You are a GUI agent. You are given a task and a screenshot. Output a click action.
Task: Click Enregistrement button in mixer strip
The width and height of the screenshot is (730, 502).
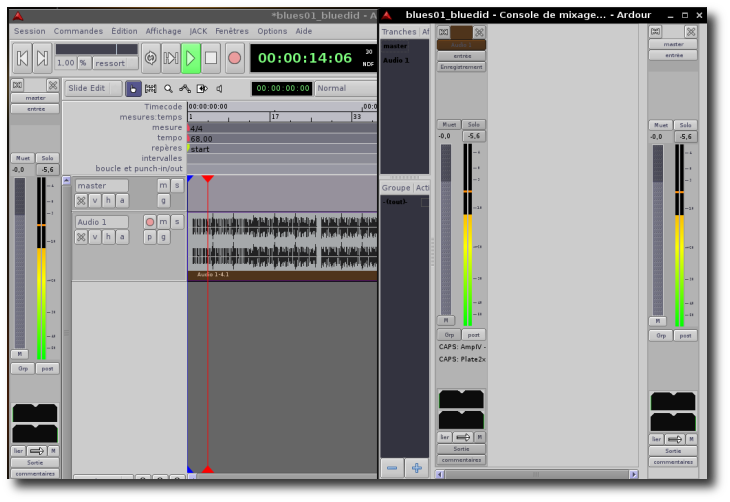tap(461, 67)
